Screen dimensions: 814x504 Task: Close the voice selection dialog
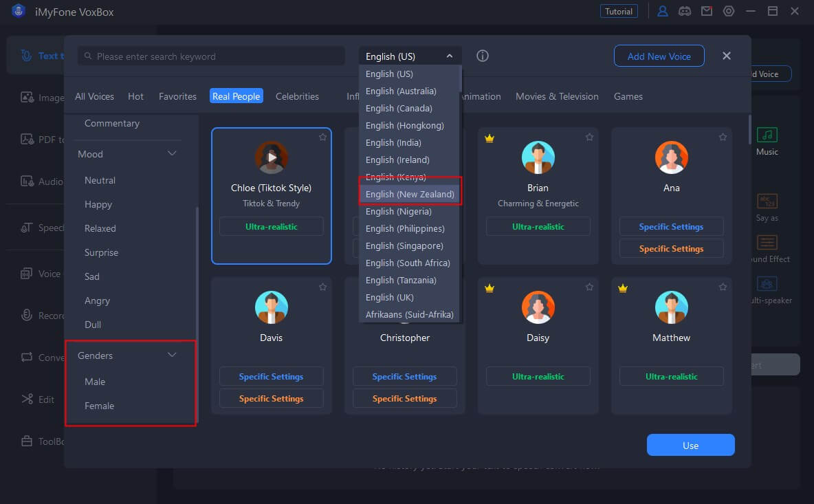726,56
